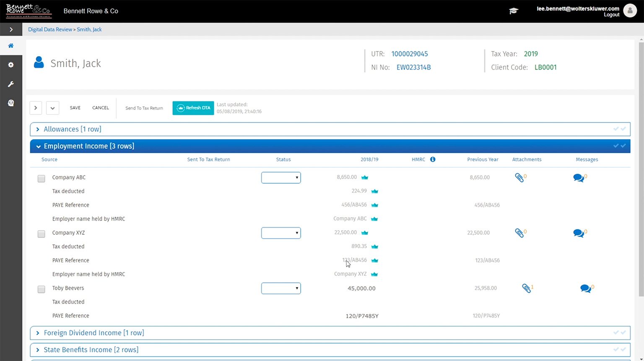Click crown icon beside Company ABC employer name

374,219
